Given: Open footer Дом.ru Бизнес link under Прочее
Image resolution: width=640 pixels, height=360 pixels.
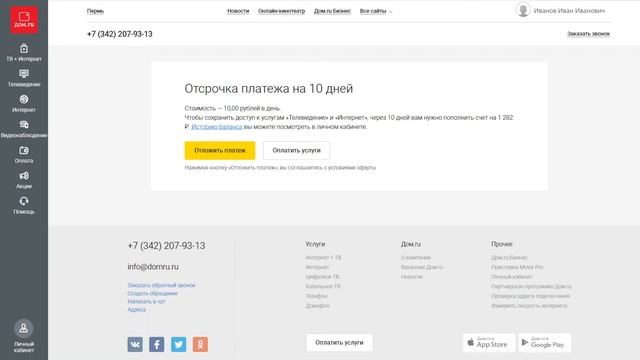Looking at the screenshot, I should coord(509,258).
